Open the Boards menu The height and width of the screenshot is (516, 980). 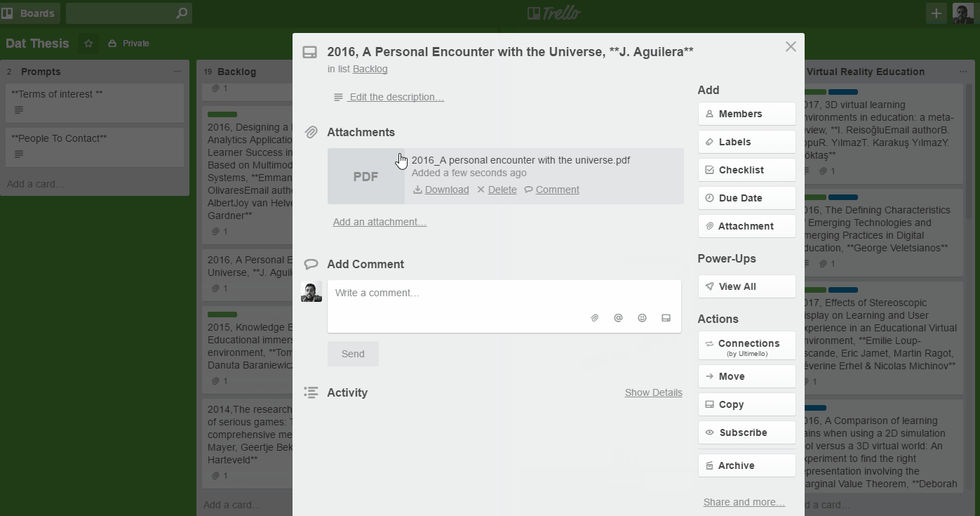click(30, 13)
